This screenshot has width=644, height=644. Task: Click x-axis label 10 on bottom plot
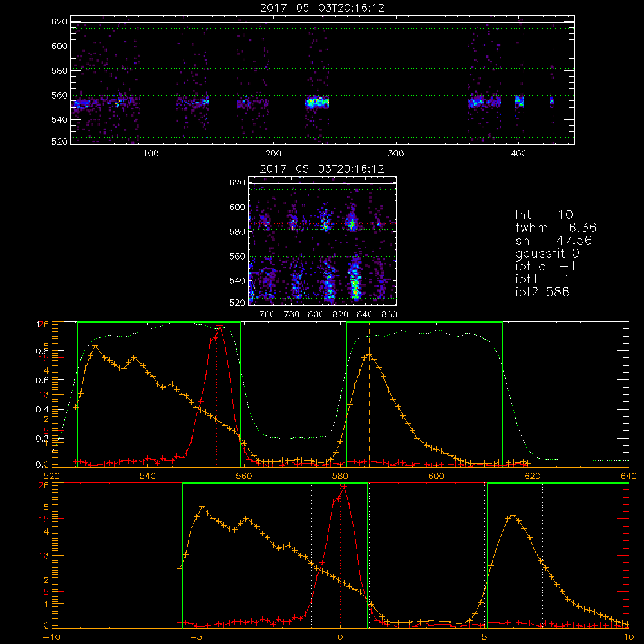tap(629, 637)
